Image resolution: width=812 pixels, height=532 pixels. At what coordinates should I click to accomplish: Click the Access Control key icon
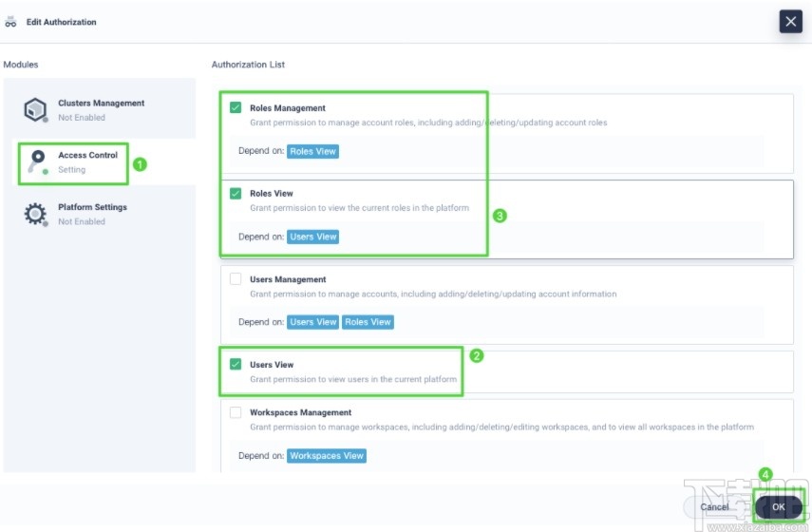(x=36, y=161)
